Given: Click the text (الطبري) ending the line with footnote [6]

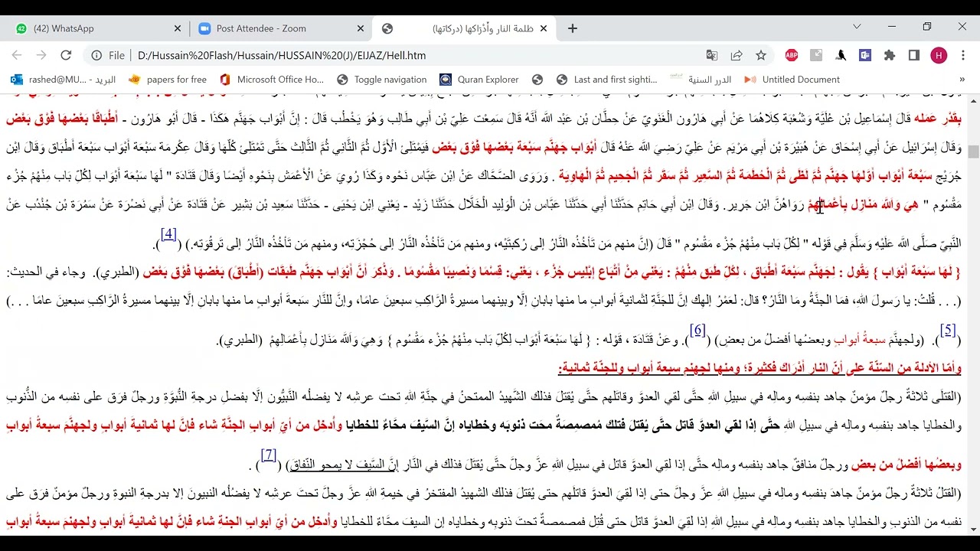Looking at the screenshot, I should tap(243, 341).
